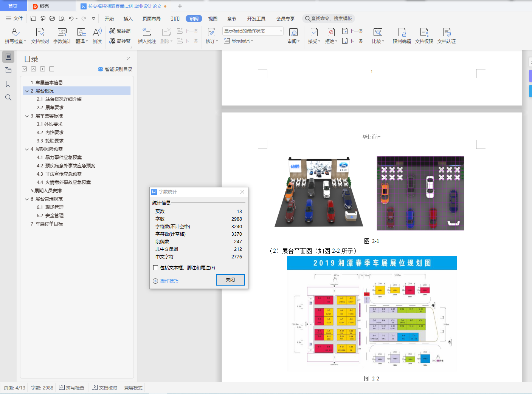Screen dimensions: 532x394
Task: Switch to the 开发工具 ribbon tab
Action: 256,19
